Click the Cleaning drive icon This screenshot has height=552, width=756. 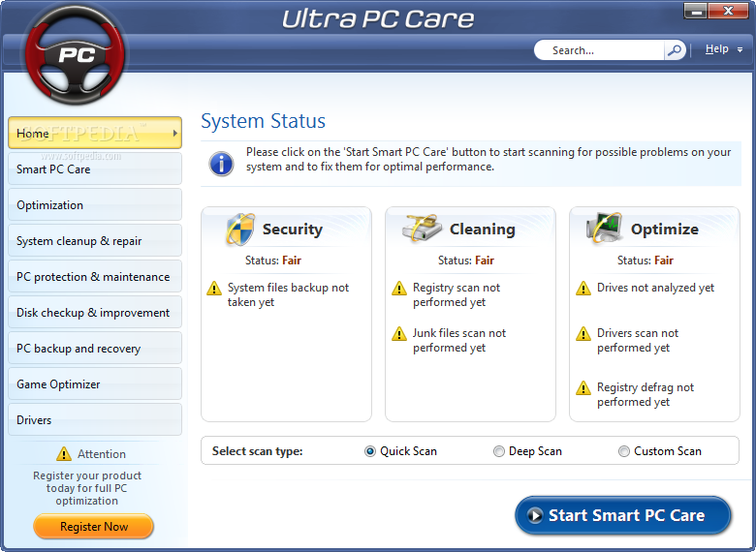[x=422, y=229]
